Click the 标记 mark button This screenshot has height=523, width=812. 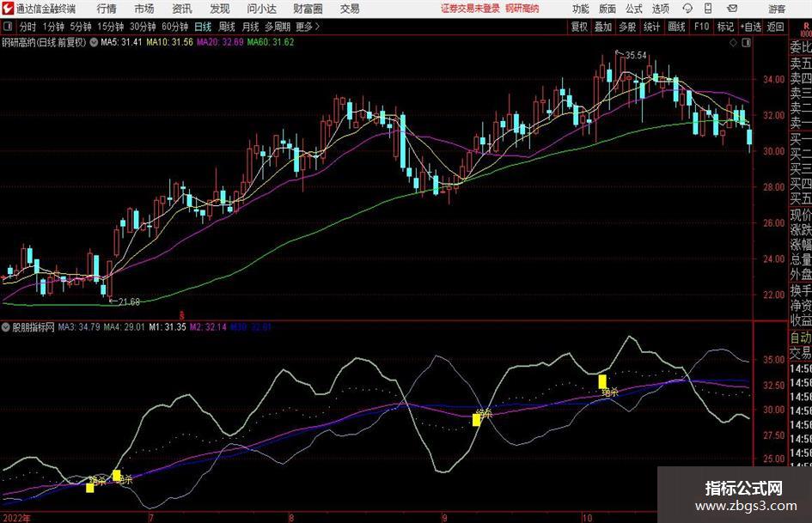point(725,27)
